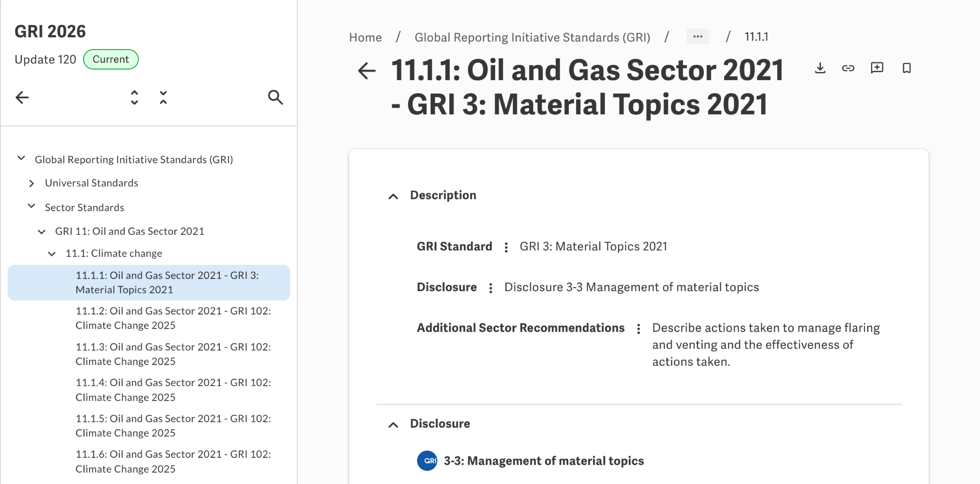Viewport: 980px width, 484px height.
Task: Go to Home breadcrumb
Action: click(x=365, y=37)
